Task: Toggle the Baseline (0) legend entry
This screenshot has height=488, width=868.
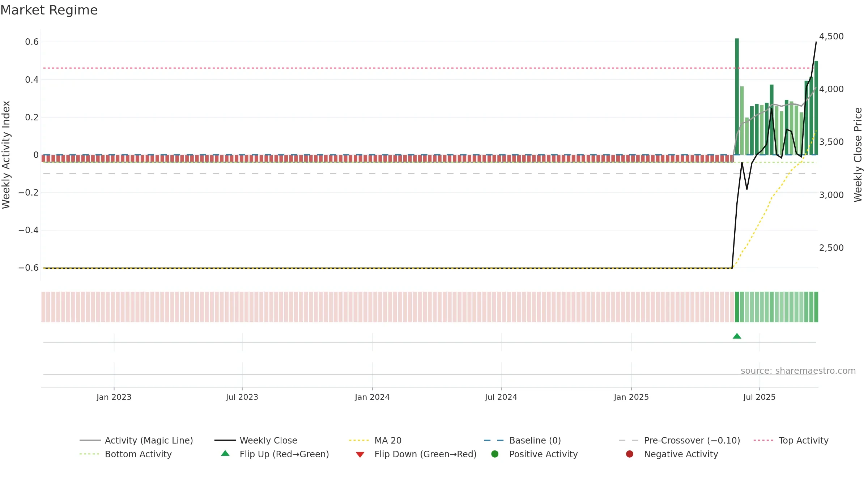Action: click(522, 440)
